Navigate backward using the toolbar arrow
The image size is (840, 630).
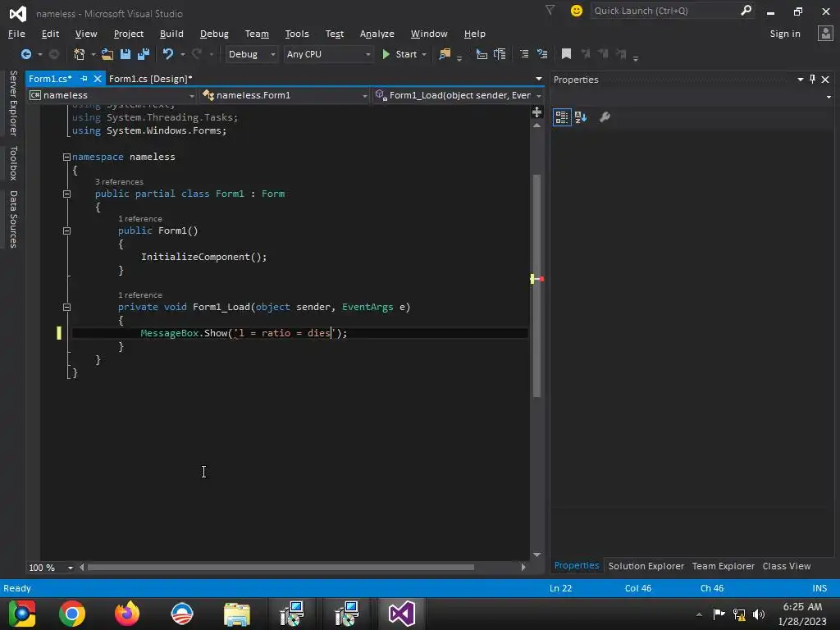[25, 54]
